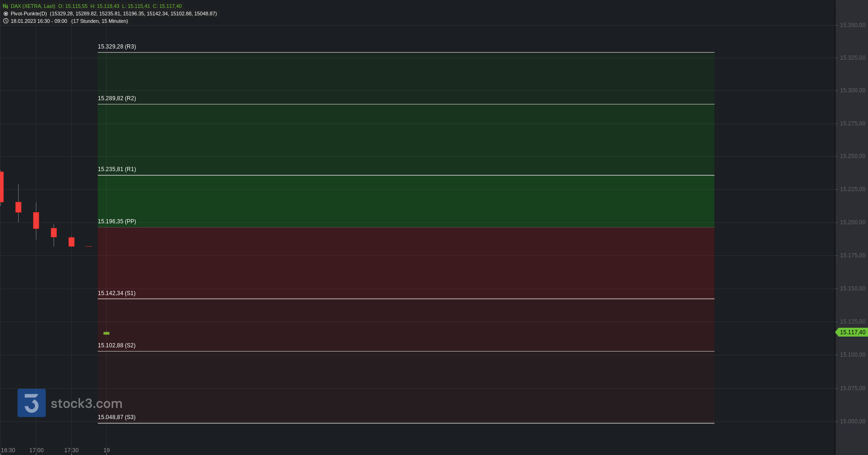868x455 pixels.
Task: Select the 15.142,34 (S1) support label
Action: click(x=116, y=293)
